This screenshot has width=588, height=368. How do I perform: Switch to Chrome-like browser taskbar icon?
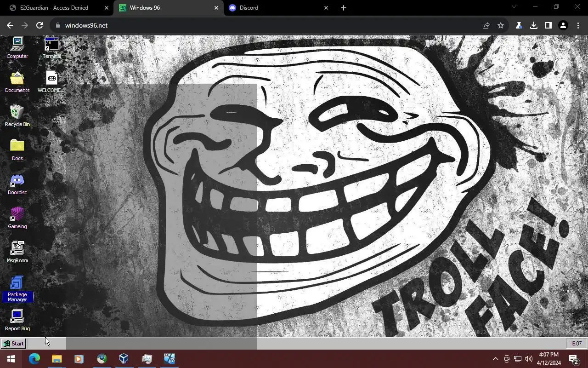[102, 359]
